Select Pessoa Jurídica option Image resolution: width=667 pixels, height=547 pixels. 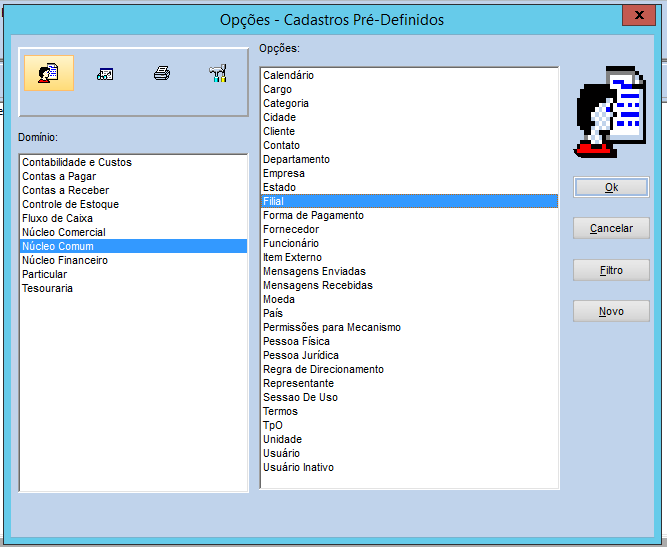tap(300, 355)
